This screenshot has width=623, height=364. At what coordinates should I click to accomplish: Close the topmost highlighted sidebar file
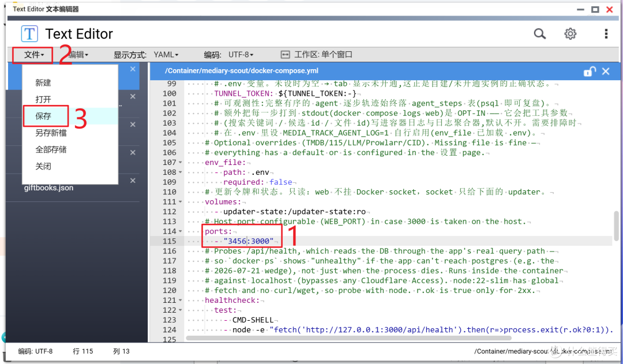pos(133,69)
